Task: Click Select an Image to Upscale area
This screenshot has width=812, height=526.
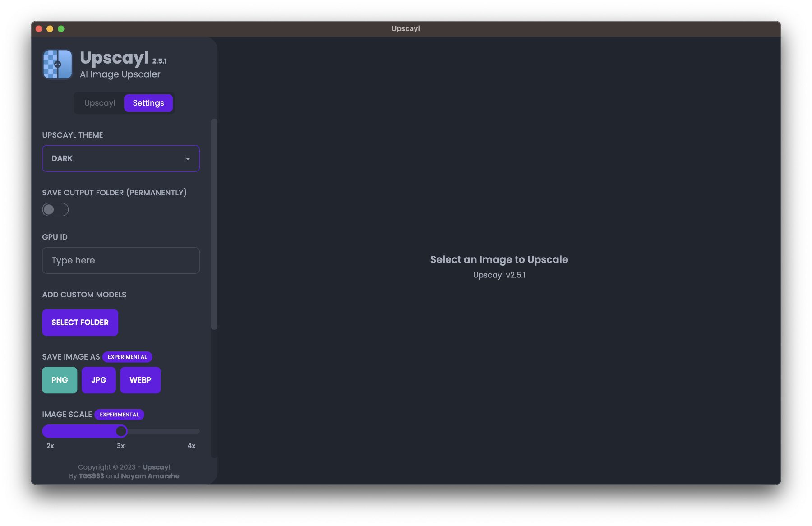Action: pos(498,260)
